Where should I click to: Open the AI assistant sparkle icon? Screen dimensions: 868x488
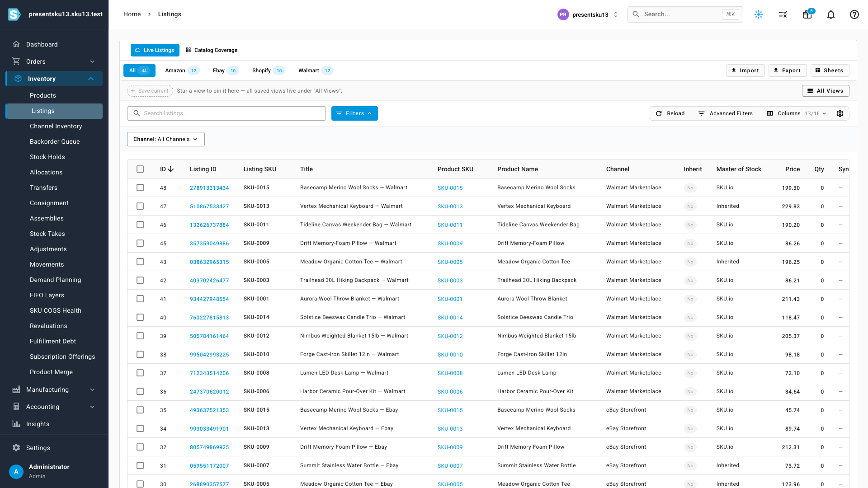tap(759, 14)
